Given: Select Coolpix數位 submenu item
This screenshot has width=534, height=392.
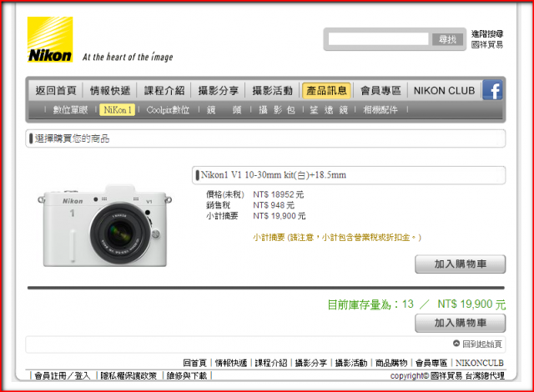Looking at the screenshot, I should [x=168, y=110].
